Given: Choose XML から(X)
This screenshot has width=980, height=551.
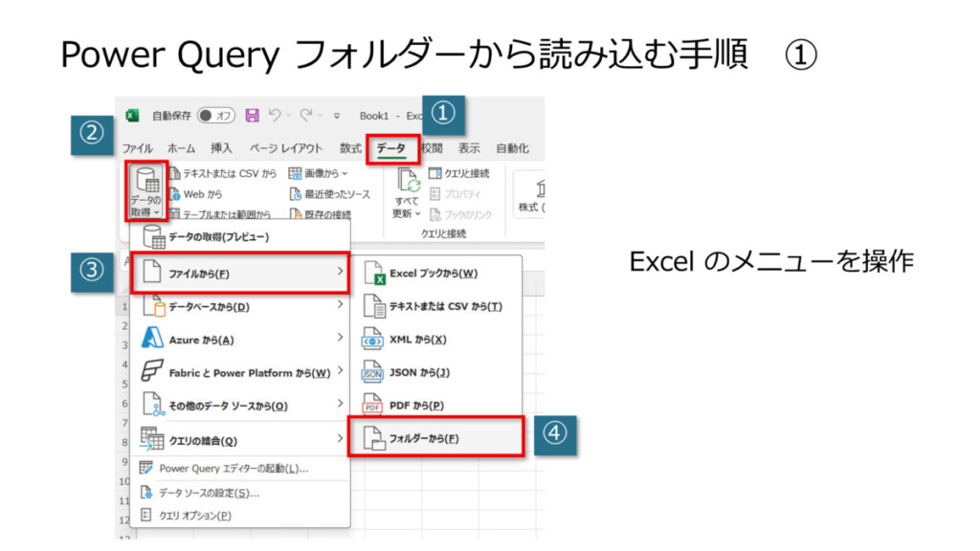Looking at the screenshot, I should click(435, 340).
